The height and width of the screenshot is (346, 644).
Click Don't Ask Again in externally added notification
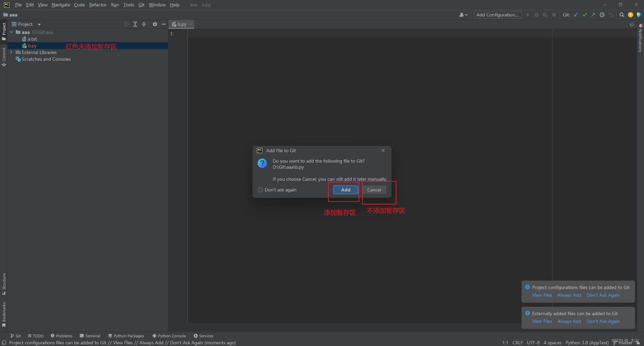coord(603,321)
